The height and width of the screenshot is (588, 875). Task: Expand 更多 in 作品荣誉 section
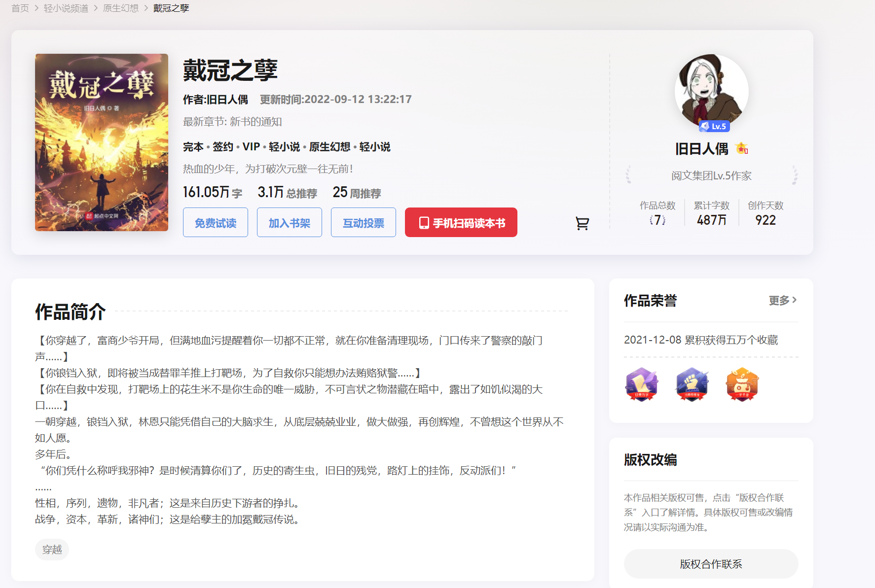[x=783, y=300]
